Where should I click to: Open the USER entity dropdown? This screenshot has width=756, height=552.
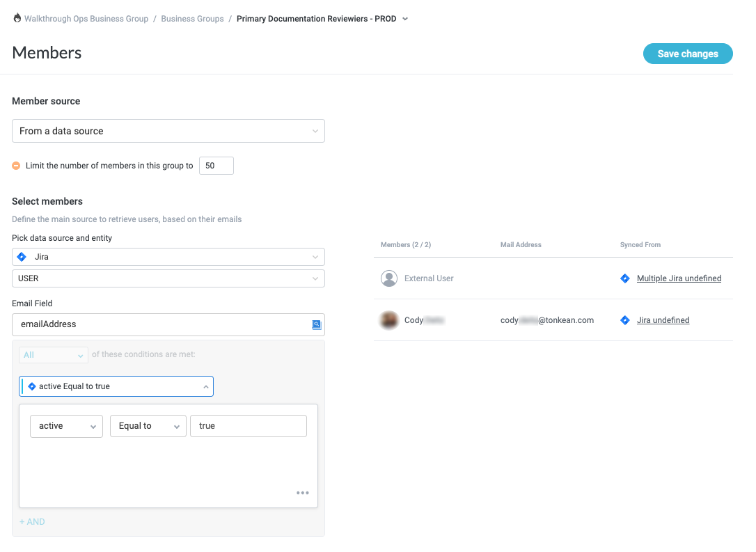coord(168,278)
